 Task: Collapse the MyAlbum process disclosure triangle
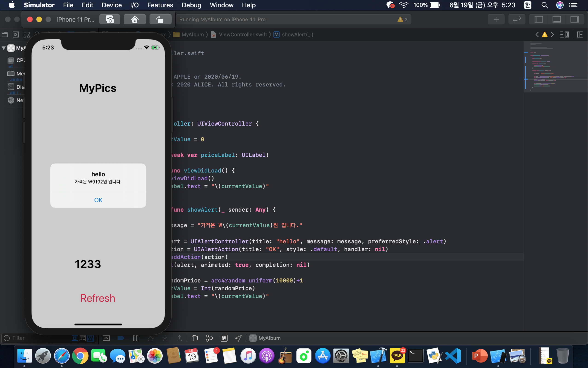click(x=4, y=48)
